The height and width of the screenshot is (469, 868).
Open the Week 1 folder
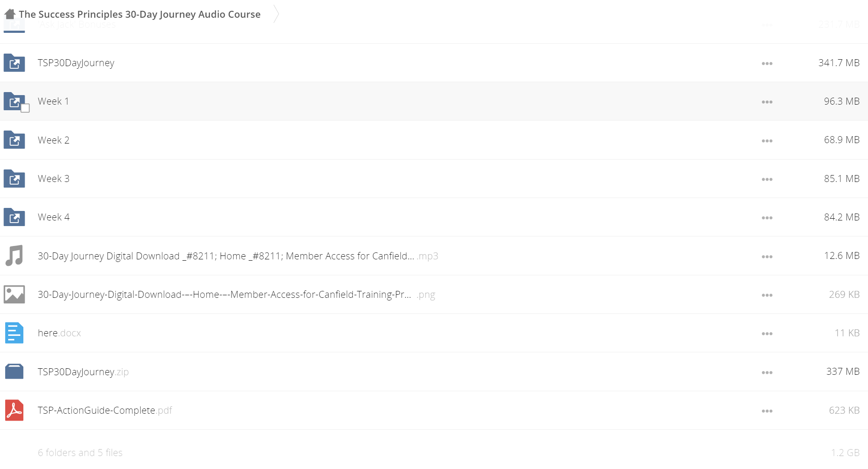[53, 101]
